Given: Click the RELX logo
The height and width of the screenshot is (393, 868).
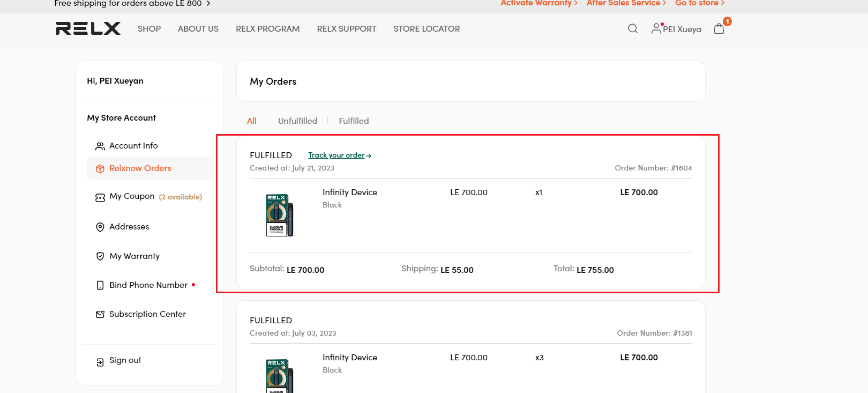Looking at the screenshot, I should point(88,28).
